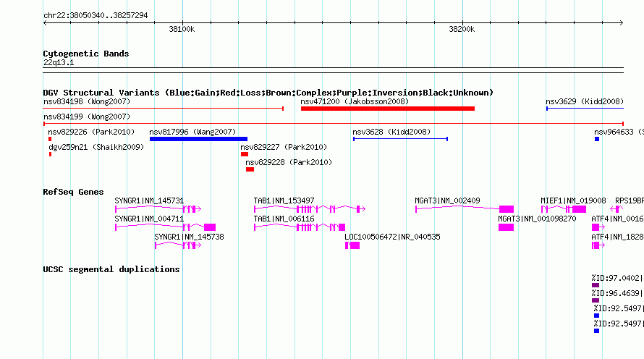Click the 38200k ruler tick label
The width and height of the screenshot is (644, 359).
462,29
